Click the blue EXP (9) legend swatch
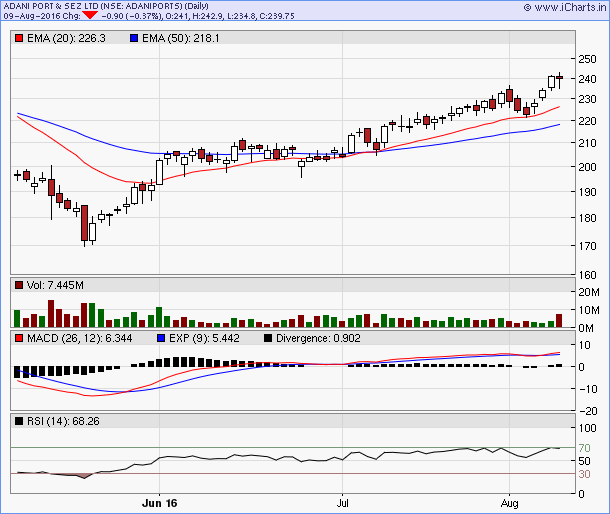Screen dimensions: 610x514 click(161, 338)
